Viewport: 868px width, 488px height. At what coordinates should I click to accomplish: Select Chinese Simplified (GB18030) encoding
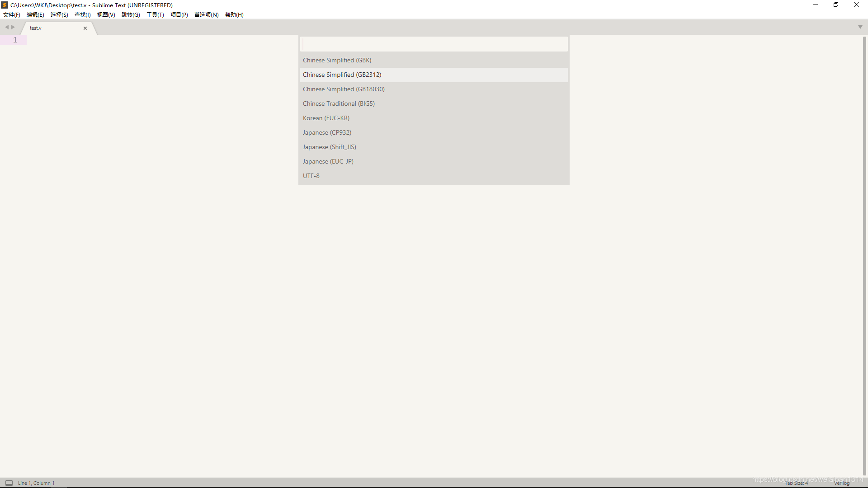[344, 89]
